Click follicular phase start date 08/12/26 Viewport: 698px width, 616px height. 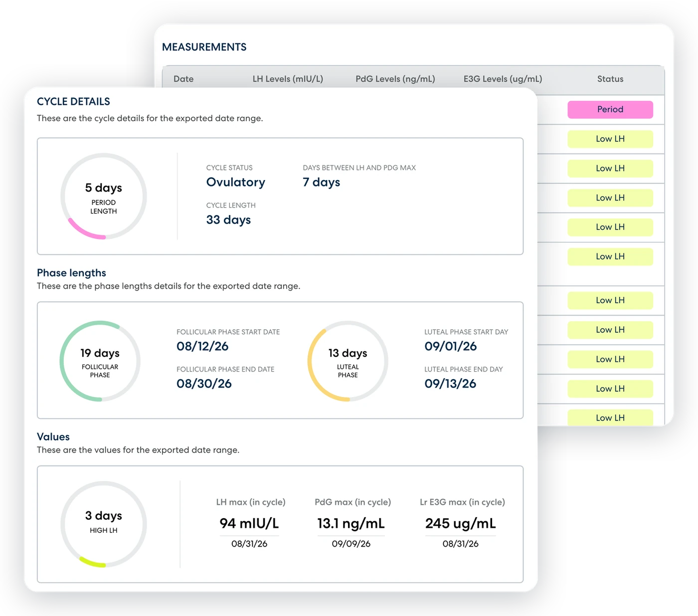tap(202, 346)
